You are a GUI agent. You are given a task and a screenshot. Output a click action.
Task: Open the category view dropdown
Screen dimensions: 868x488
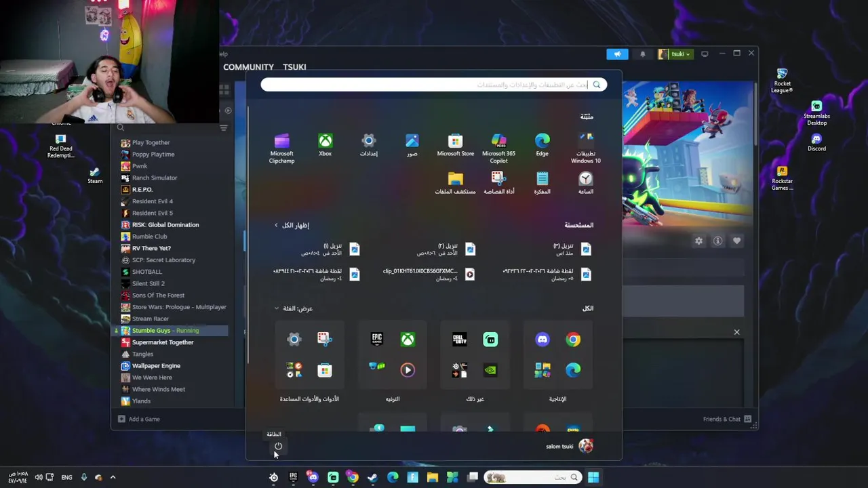[294, 308]
